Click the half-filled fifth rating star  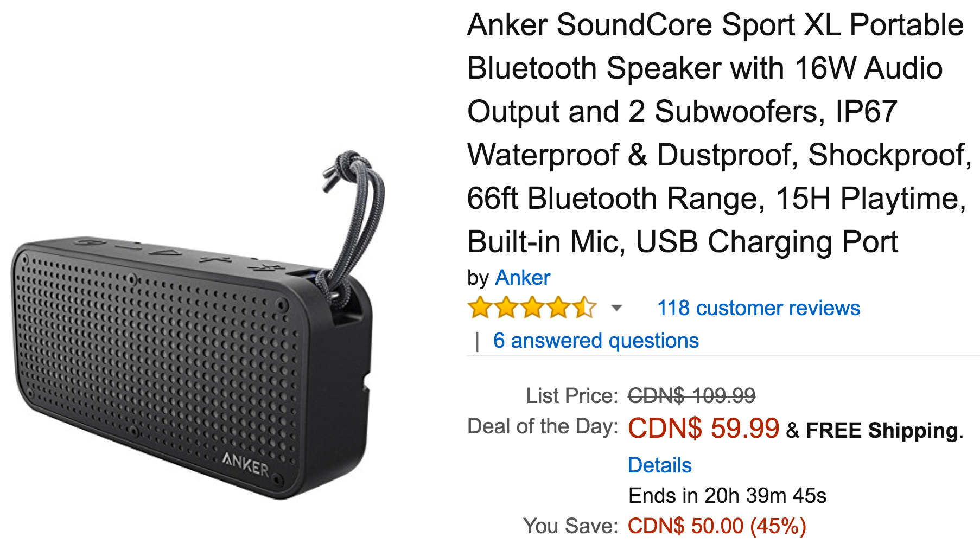coord(584,308)
